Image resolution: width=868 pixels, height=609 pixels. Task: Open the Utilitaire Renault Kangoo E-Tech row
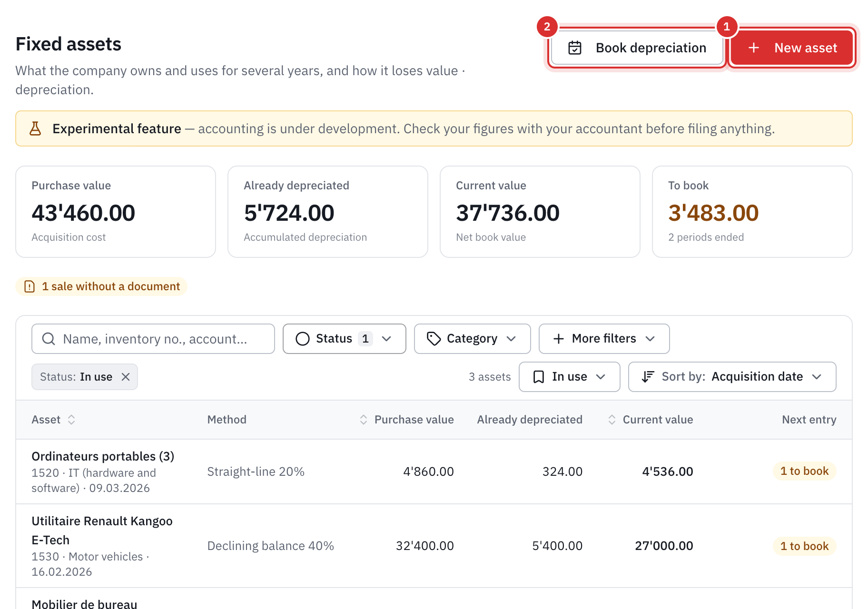434,546
